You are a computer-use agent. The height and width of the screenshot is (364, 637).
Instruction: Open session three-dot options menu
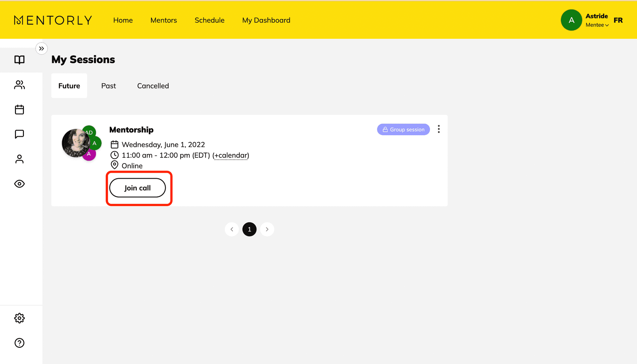tap(439, 129)
